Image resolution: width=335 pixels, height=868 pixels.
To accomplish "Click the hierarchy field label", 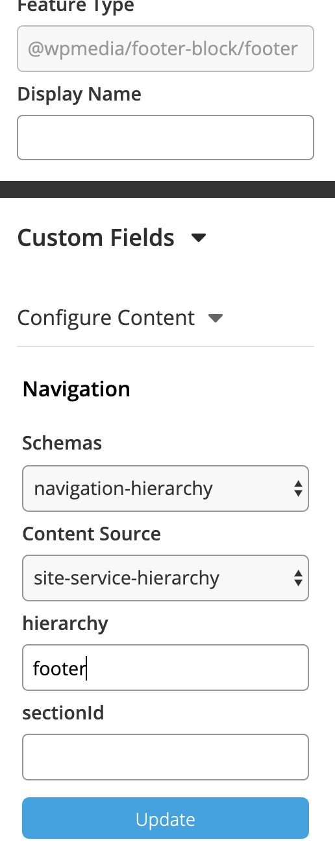I will pos(66,623).
